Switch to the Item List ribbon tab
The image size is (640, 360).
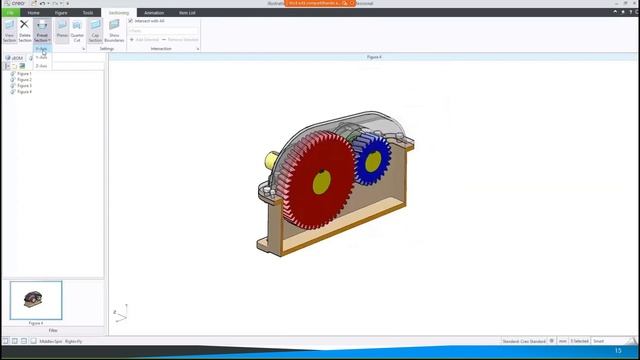(x=187, y=13)
